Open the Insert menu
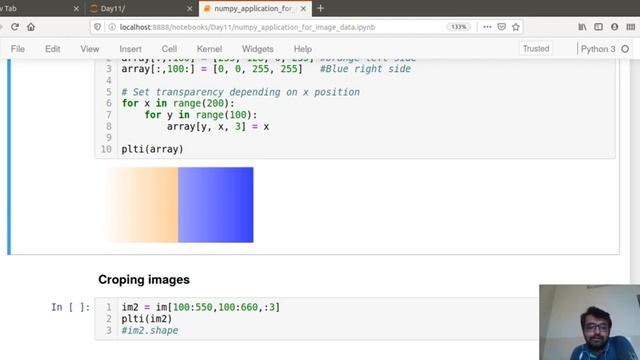Screen dimensions: 640x360 [131, 49]
